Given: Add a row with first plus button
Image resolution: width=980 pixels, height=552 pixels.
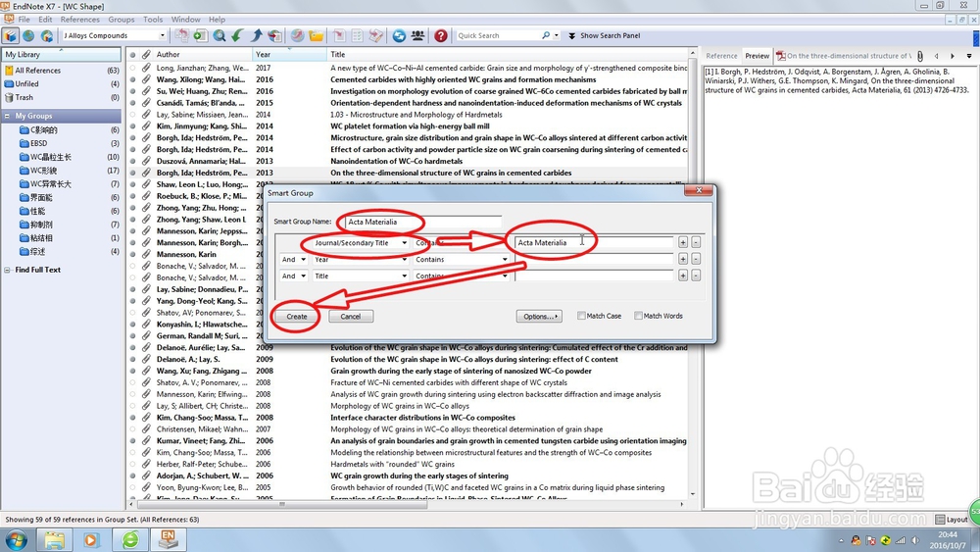Looking at the screenshot, I should tap(682, 242).
